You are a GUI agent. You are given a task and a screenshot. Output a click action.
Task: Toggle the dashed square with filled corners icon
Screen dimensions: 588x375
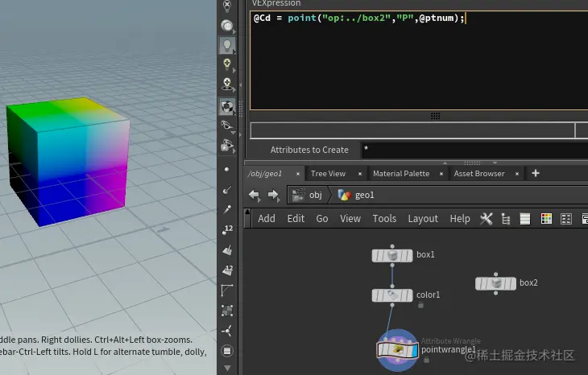coord(227,310)
